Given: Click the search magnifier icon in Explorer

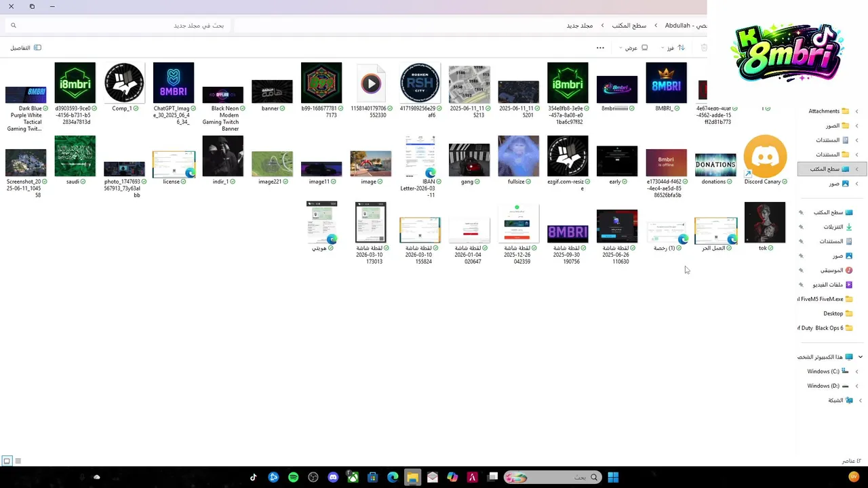Looking at the screenshot, I should click(13, 25).
